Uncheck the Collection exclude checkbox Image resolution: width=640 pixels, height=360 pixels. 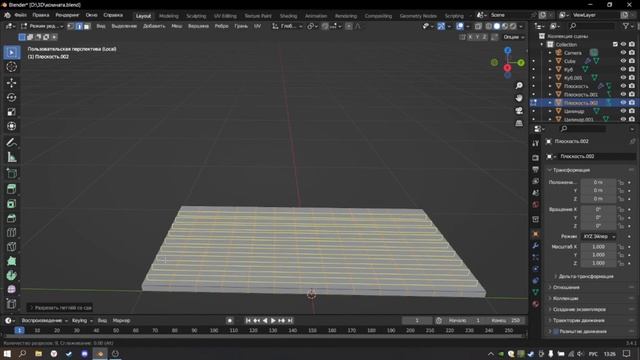point(615,44)
